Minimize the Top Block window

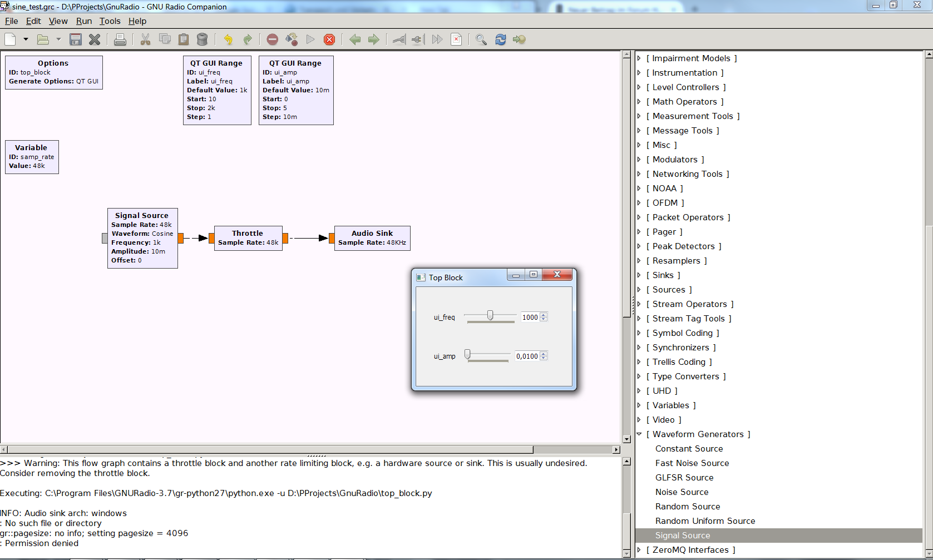point(516,275)
